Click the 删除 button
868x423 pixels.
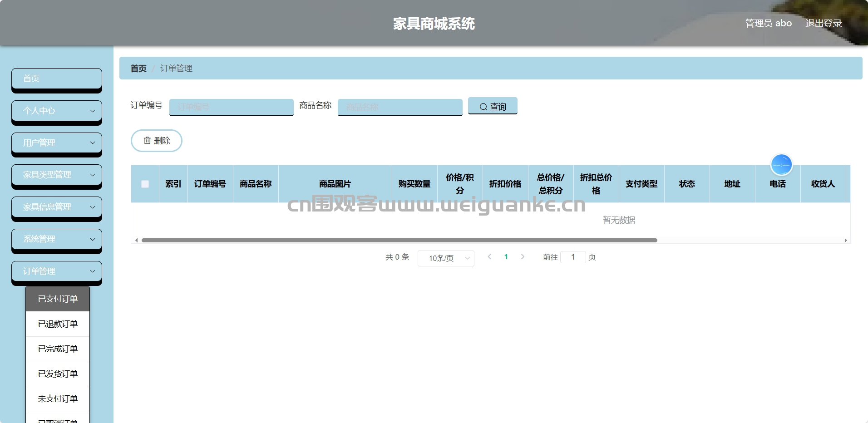[x=157, y=141]
